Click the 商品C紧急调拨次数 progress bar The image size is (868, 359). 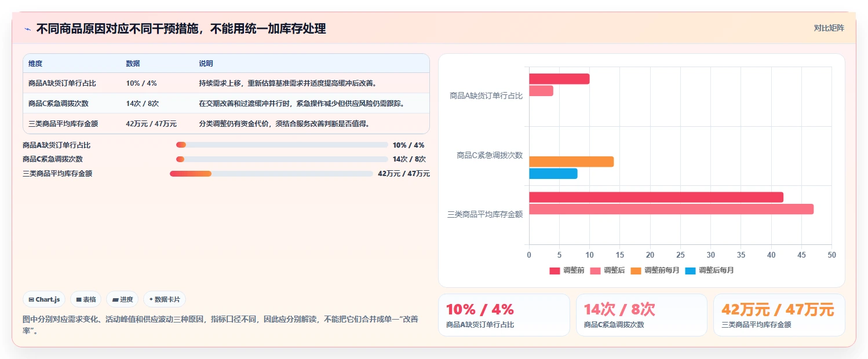(282, 159)
